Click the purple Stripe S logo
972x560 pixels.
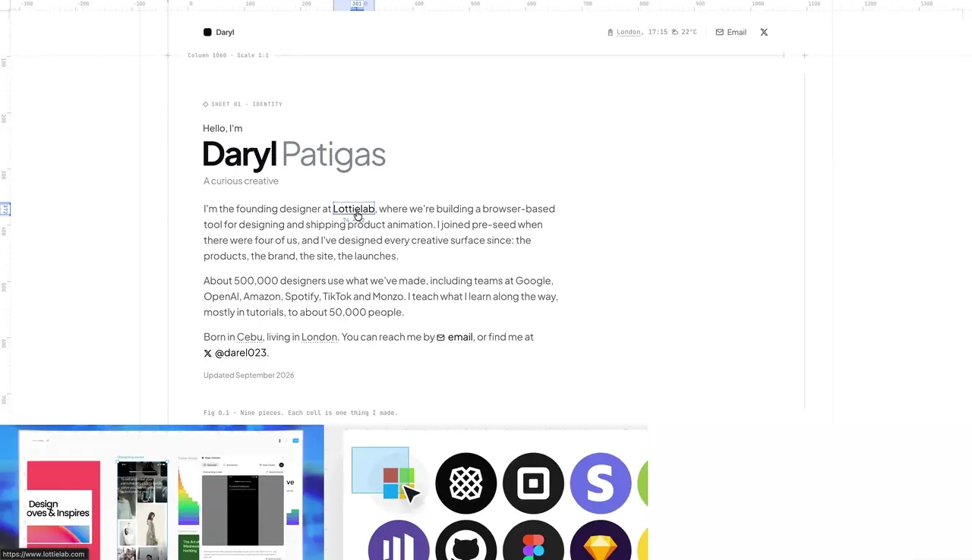click(x=601, y=483)
